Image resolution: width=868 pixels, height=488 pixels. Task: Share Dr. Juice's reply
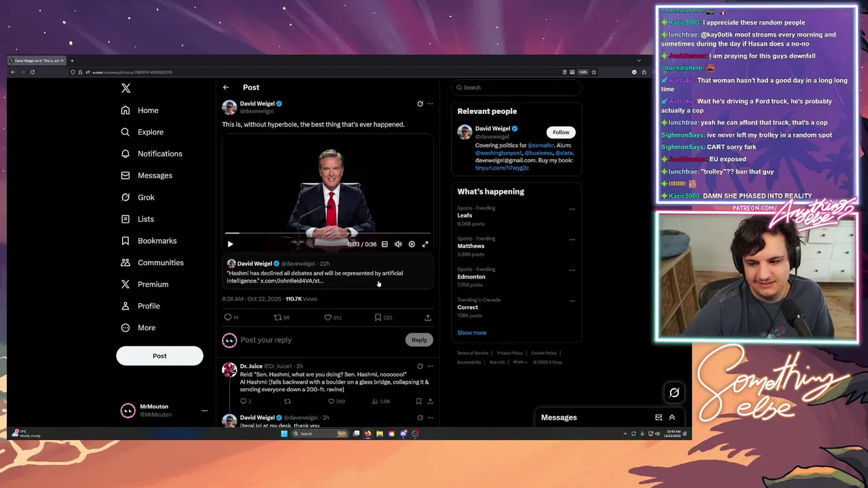coord(430,401)
